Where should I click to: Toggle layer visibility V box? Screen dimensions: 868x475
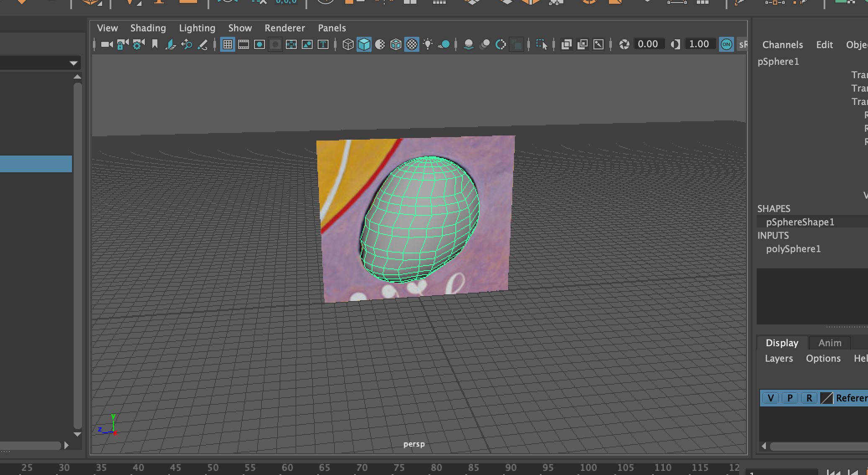click(771, 398)
